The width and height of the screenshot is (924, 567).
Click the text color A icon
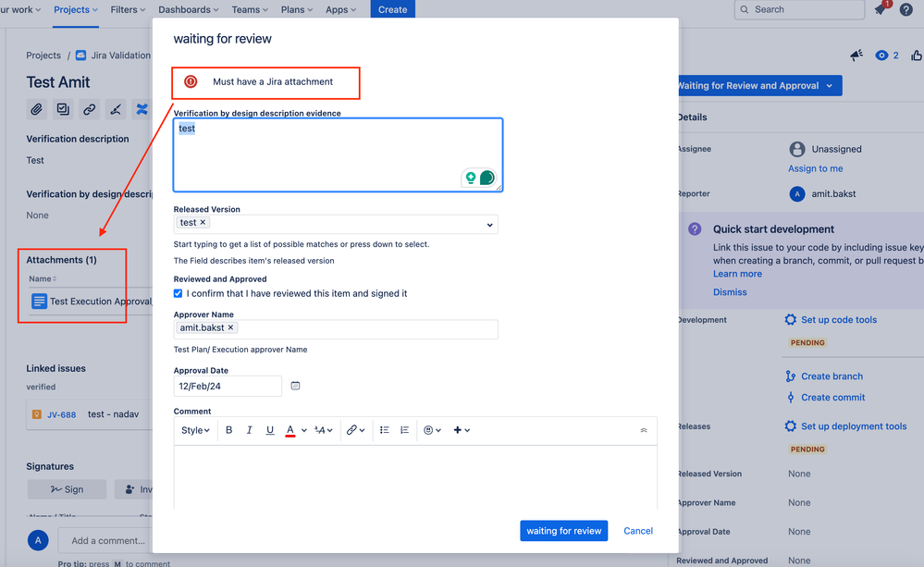[290, 430]
